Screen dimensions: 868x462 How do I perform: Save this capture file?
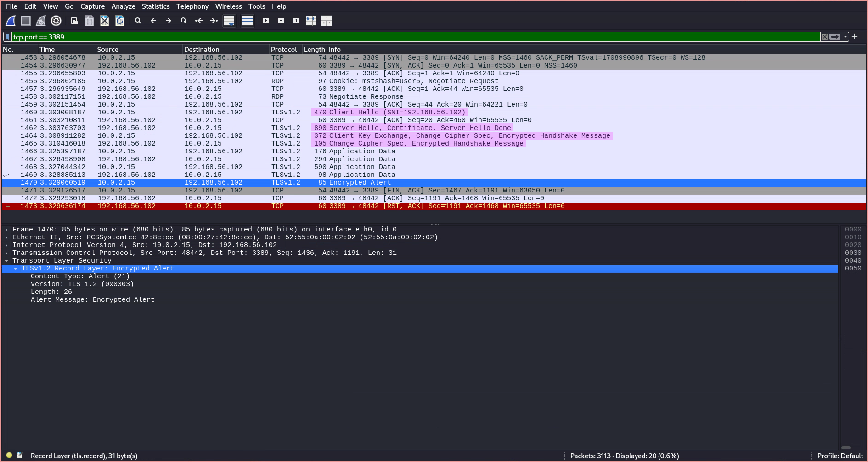point(90,21)
